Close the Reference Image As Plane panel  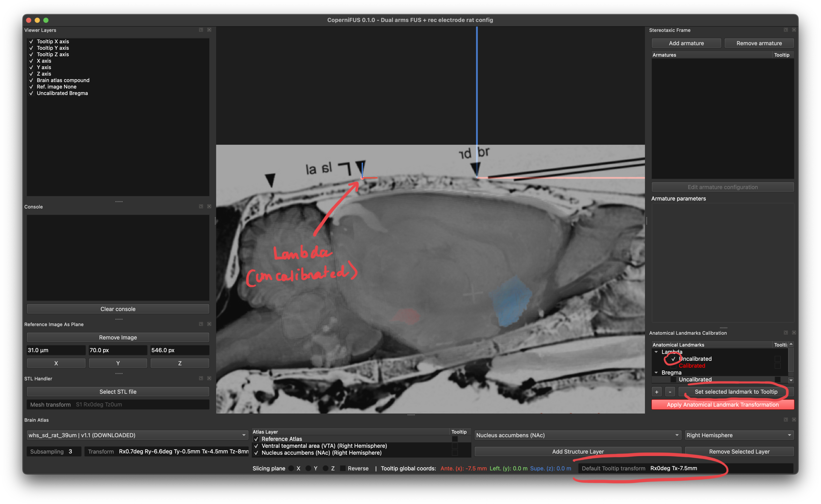[209, 324]
